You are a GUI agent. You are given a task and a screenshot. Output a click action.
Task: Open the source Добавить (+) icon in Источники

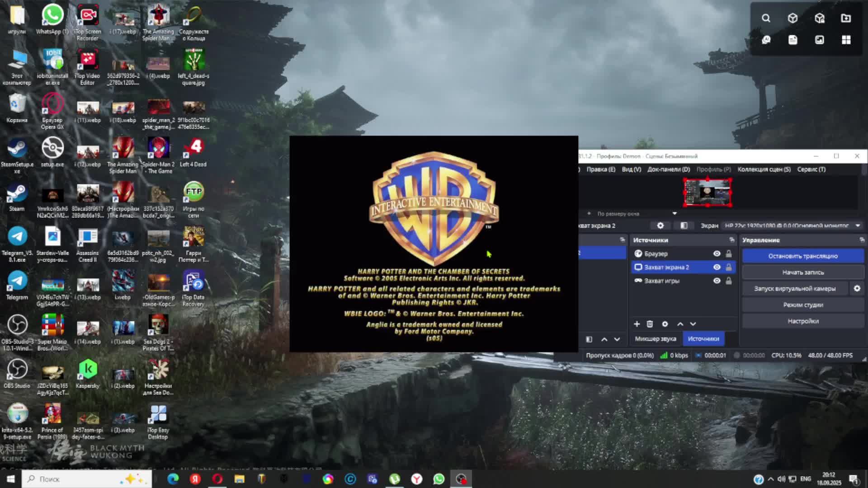(637, 324)
